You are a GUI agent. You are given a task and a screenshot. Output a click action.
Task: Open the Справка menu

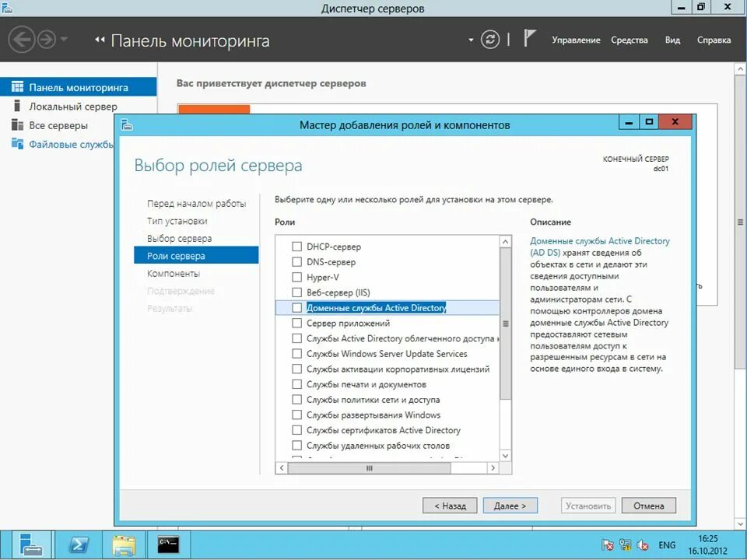pos(714,40)
